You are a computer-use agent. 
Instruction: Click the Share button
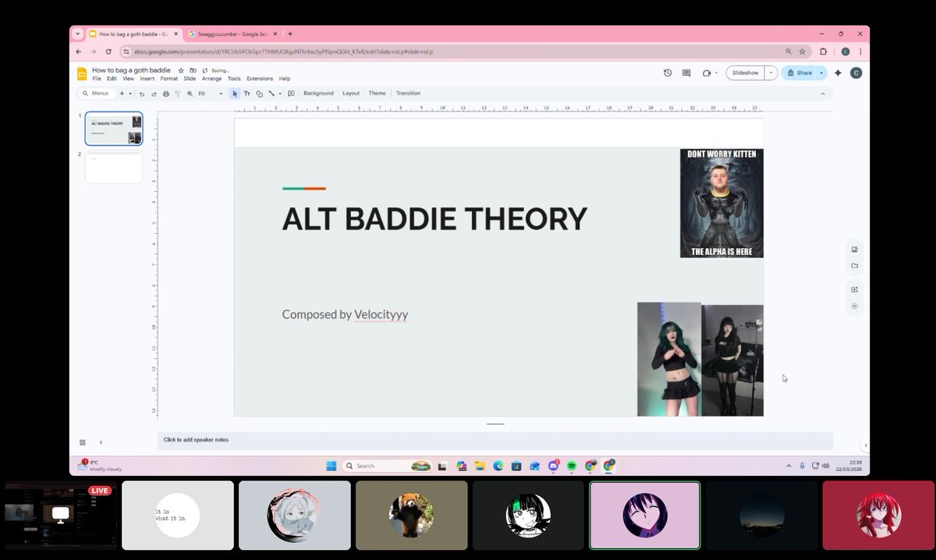(x=799, y=73)
